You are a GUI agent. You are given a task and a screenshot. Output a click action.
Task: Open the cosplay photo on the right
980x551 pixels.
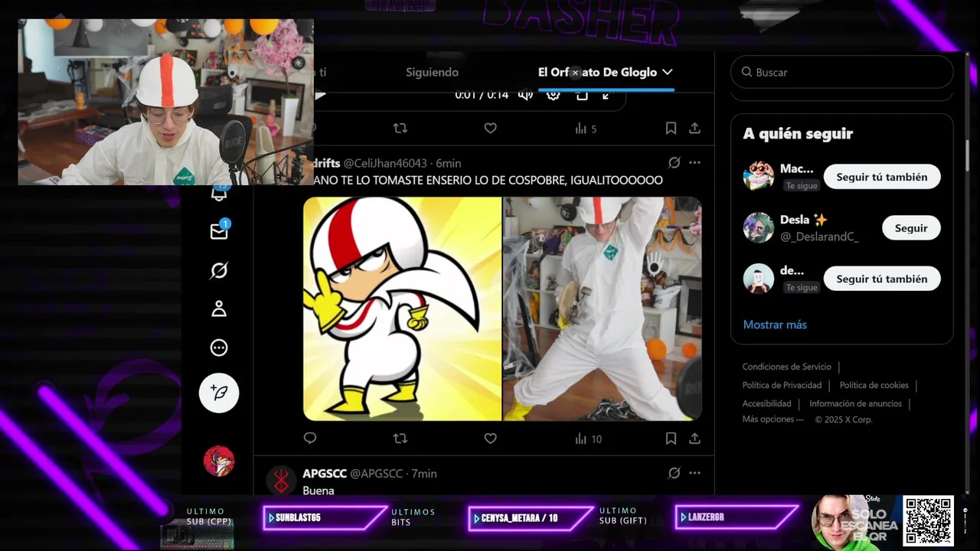point(603,309)
